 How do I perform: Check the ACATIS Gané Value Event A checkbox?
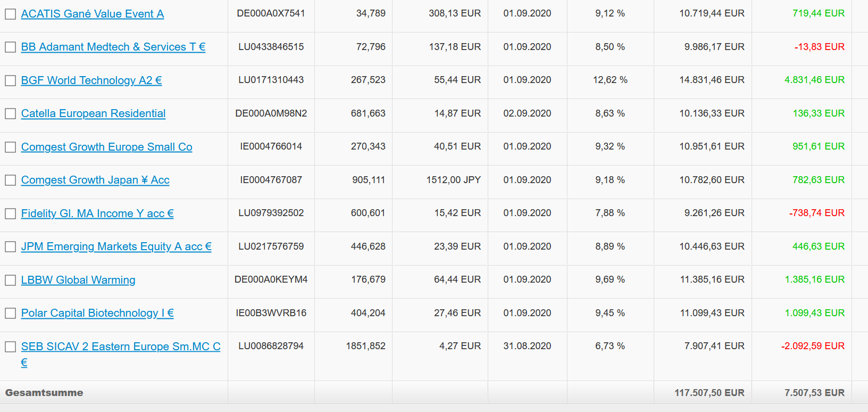coord(10,14)
